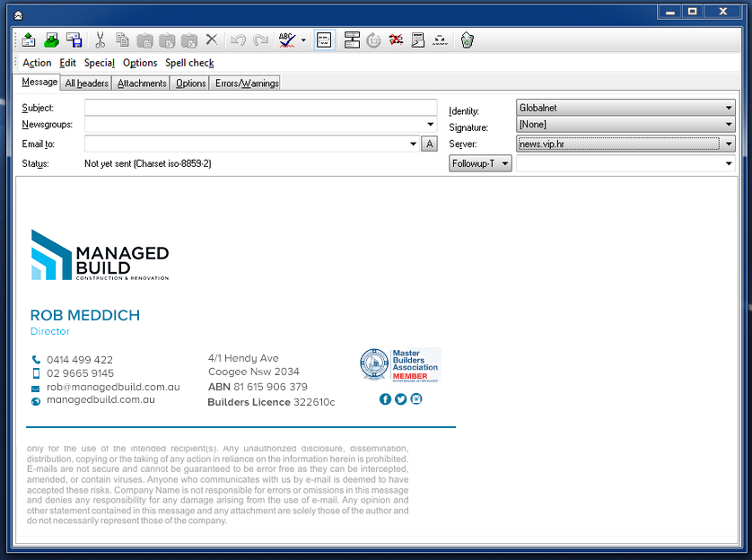Click the phone number 0414 499 422
Viewport: 752px width, 560px height.
click(80, 360)
